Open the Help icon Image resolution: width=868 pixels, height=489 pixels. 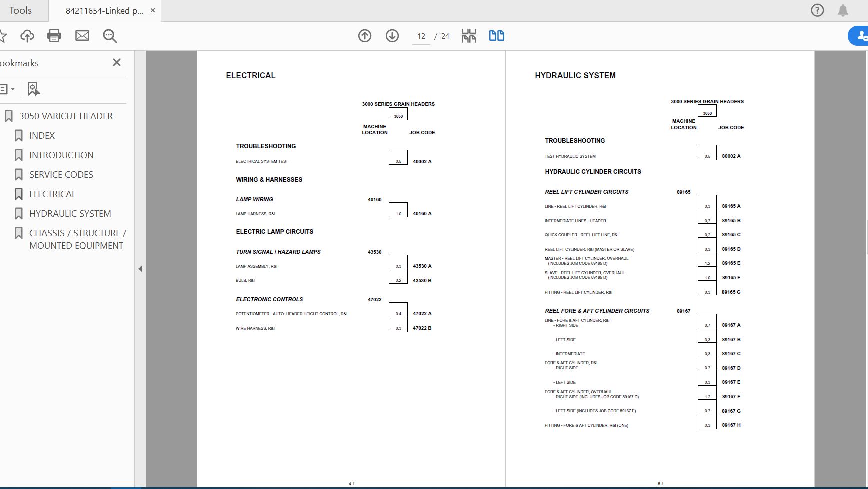pyautogui.click(x=817, y=10)
